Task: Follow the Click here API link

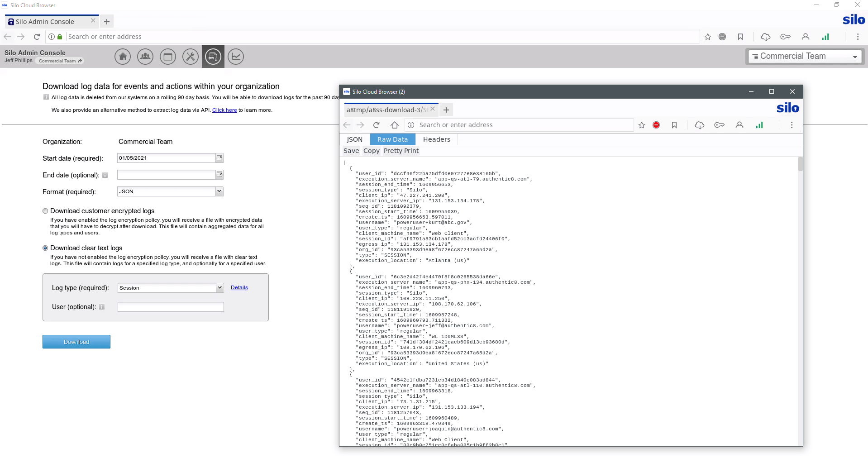Action: click(224, 110)
